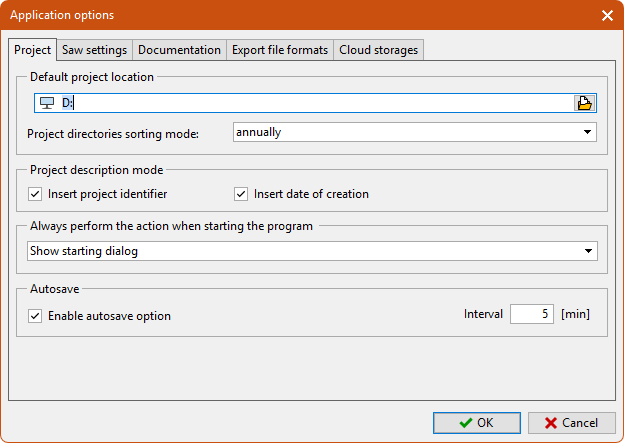Click the Project directories sorting mode label
This screenshot has height=443, width=624.
[113, 133]
